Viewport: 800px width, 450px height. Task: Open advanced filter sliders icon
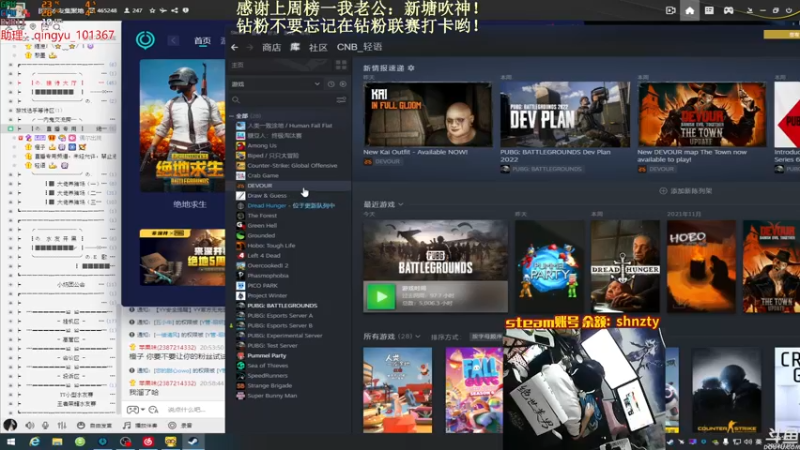341,99
